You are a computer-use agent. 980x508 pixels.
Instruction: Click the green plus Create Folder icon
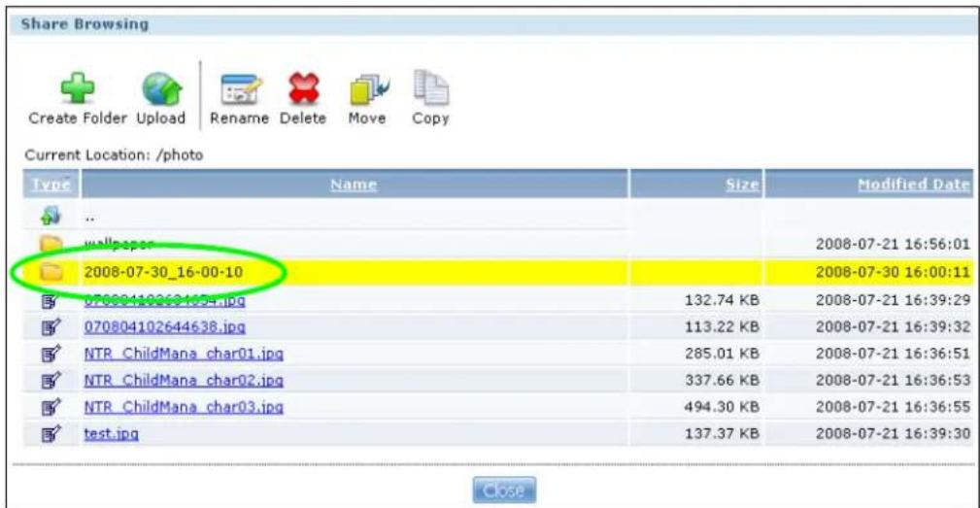click(x=78, y=87)
